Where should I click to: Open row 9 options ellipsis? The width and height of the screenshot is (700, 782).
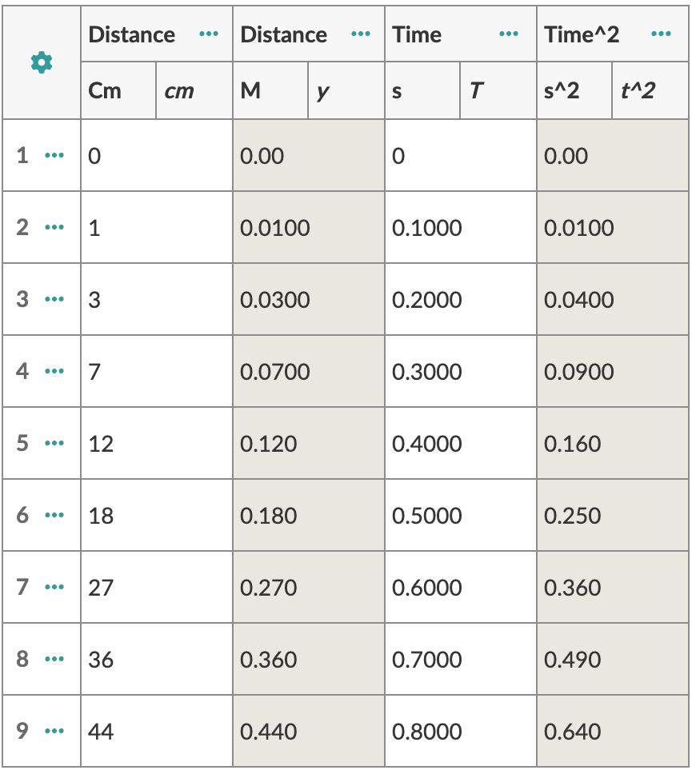[54, 731]
